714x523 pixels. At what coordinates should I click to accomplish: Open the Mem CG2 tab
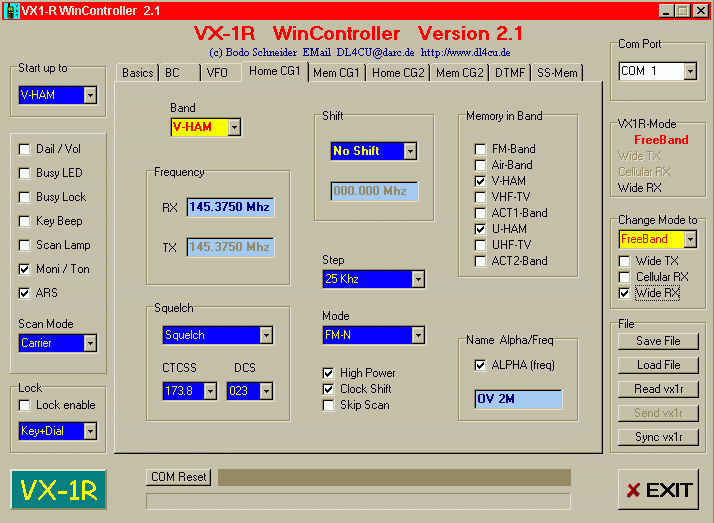click(459, 73)
